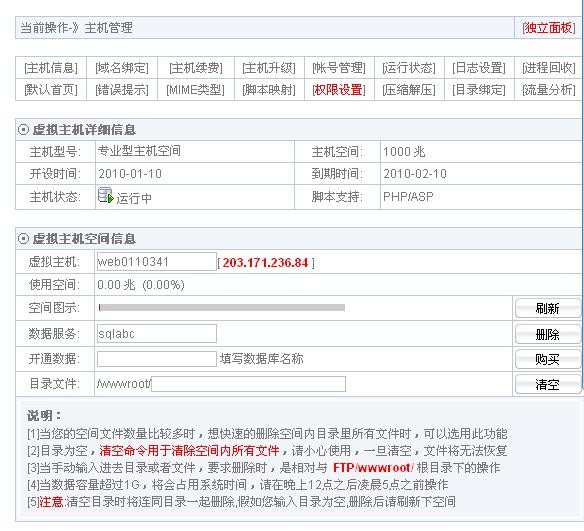Click the 购买 button
Image resolution: width=584 pixels, height=531 pixels.
[548, 359]
